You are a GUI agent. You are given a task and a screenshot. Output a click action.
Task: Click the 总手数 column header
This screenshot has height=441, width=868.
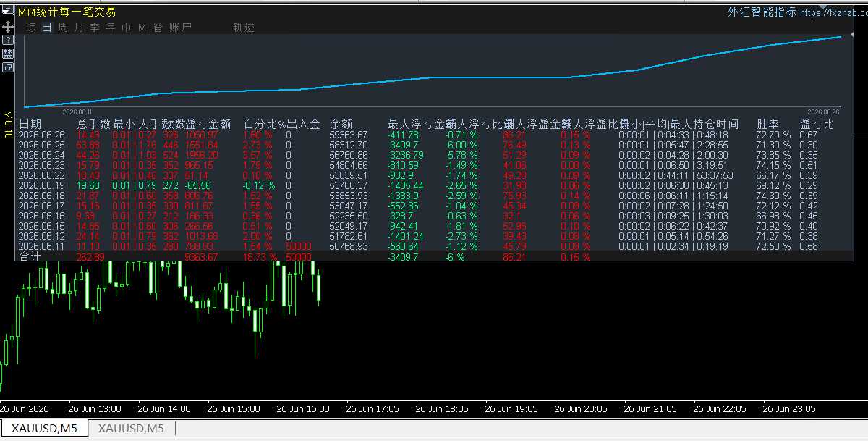93,125
